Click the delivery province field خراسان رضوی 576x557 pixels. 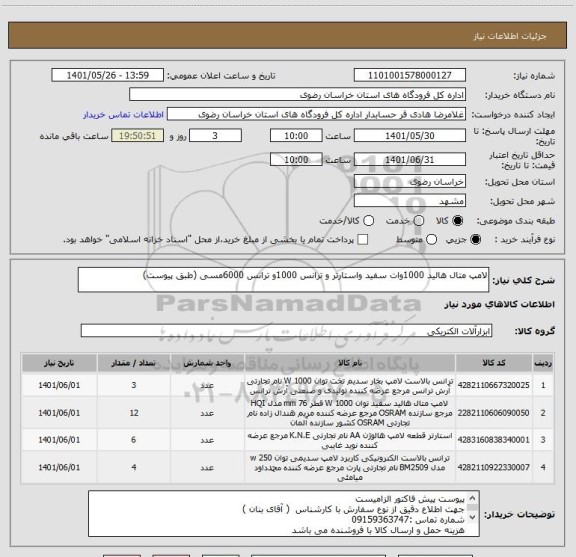[410, 182]
